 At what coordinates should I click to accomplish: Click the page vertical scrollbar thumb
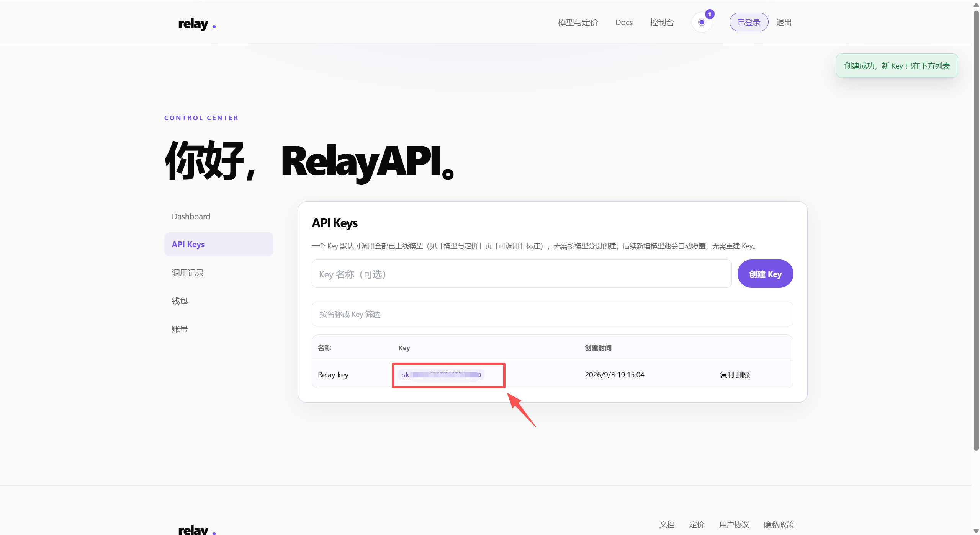point(976,230)
